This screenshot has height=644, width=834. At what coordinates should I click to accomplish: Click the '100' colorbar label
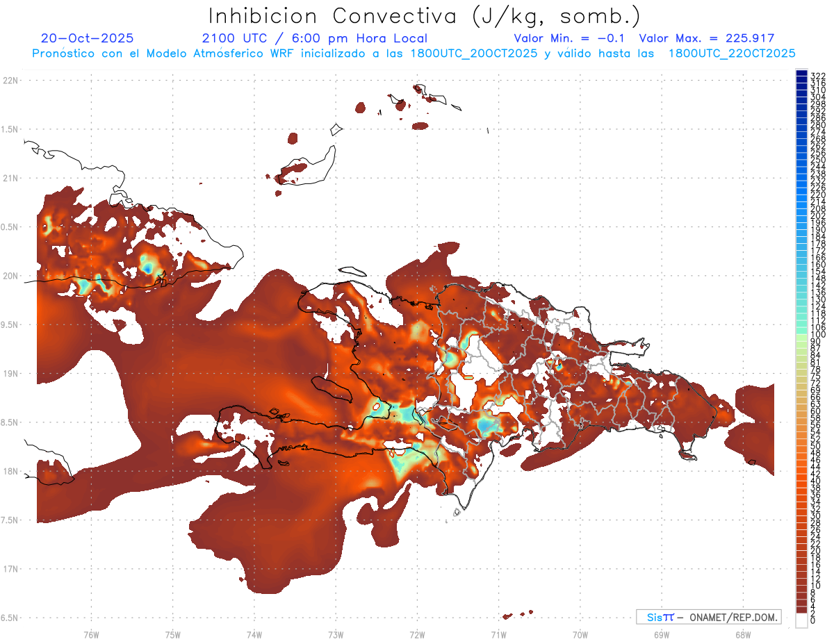(818, 335)
